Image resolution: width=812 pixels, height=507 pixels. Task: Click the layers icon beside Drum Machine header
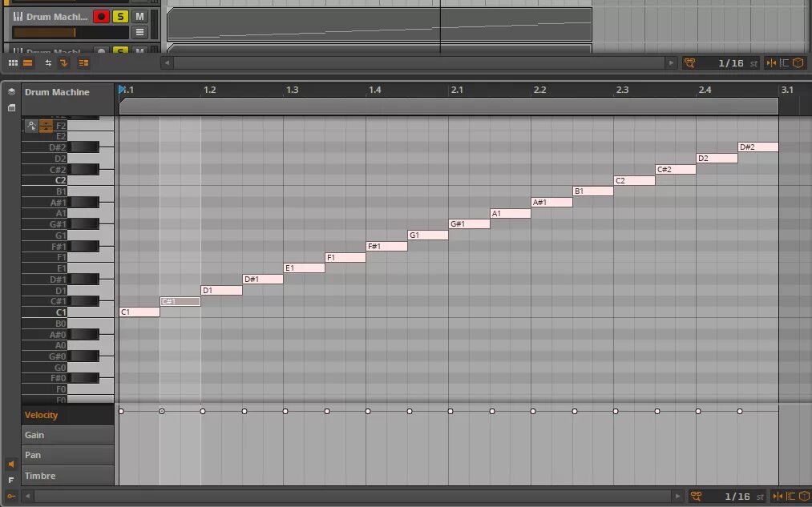(11, 91)
